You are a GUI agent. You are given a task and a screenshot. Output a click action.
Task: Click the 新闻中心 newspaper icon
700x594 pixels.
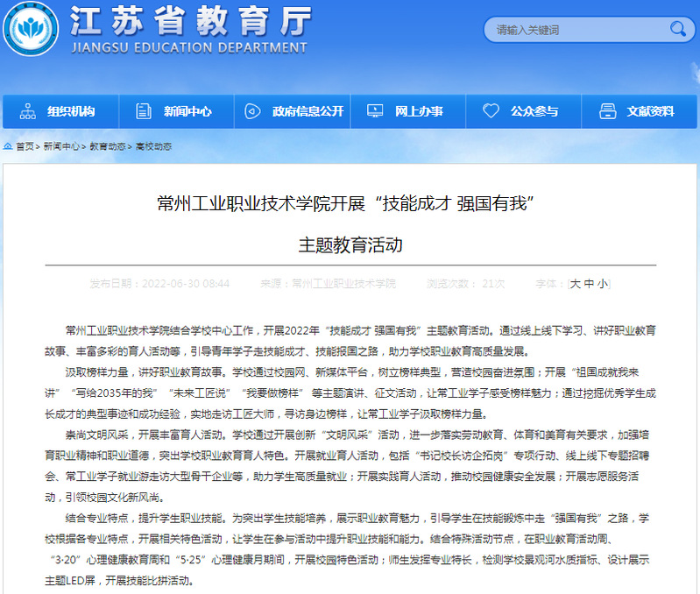point(143,111)
